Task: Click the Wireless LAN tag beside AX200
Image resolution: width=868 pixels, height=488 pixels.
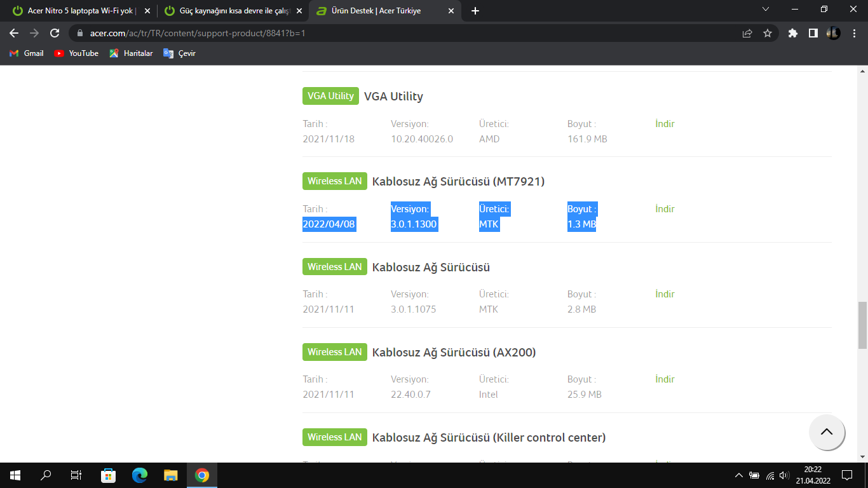Action: [x=335, y=352]
